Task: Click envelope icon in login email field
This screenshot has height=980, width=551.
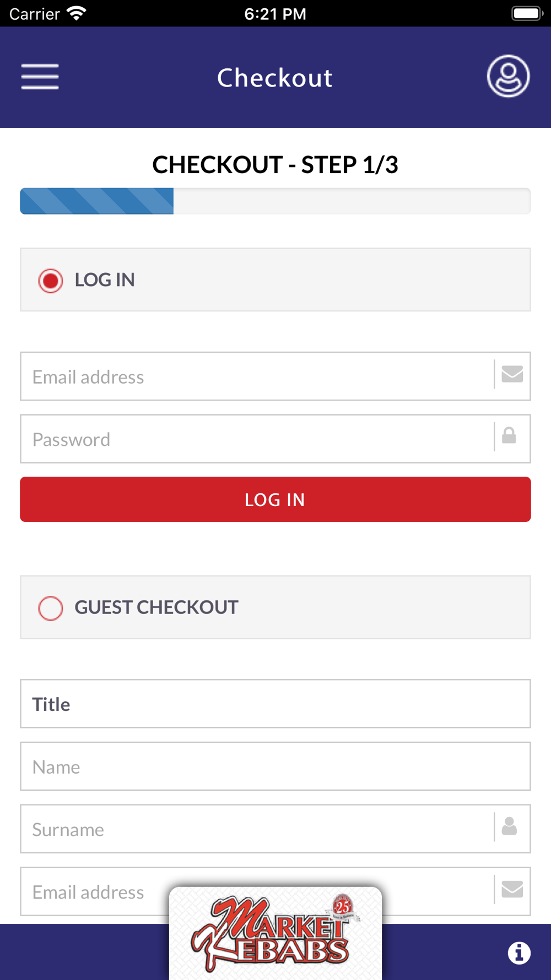Action: point(512,374)
